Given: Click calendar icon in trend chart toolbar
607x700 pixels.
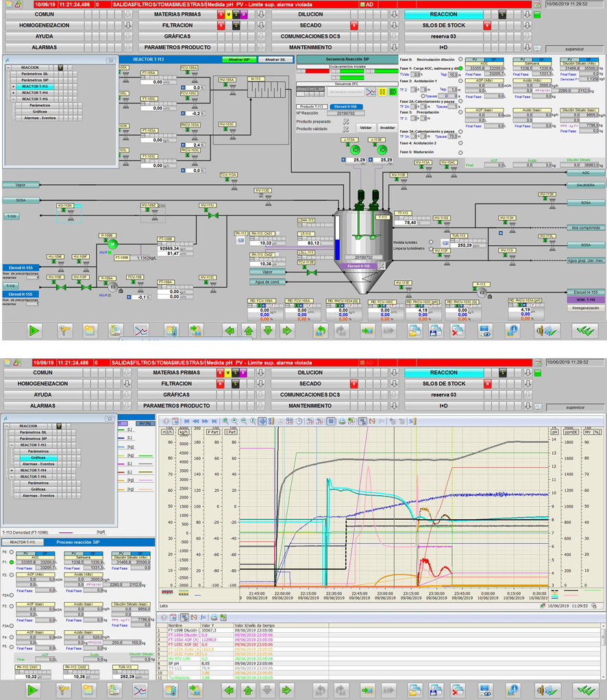Looking at the screenshot, I should [175, 421].
